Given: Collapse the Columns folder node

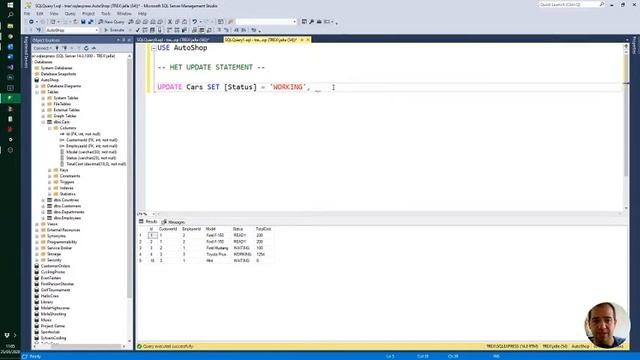Looking at the screenshot, I should tap(50, 128).
